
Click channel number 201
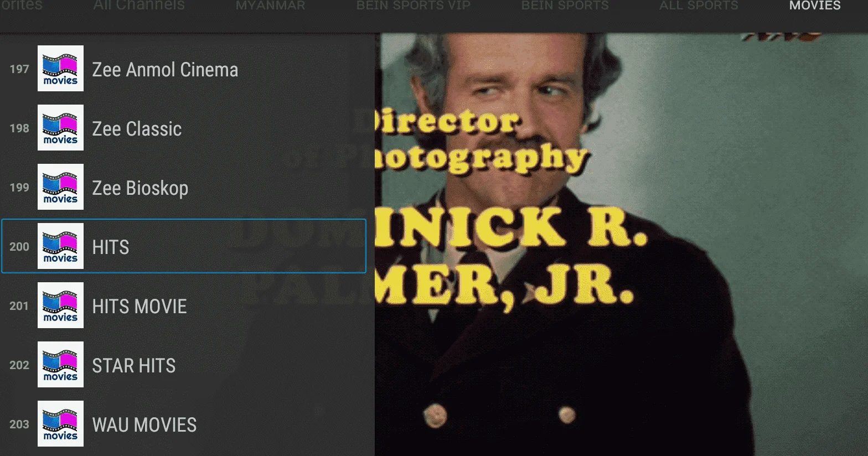coord(19,306)
